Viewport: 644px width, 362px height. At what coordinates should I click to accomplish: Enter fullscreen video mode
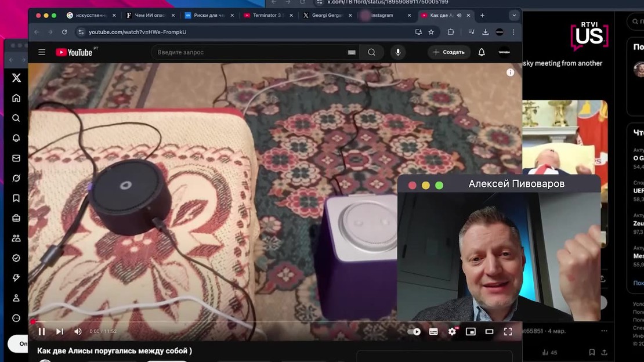point(508,332)
